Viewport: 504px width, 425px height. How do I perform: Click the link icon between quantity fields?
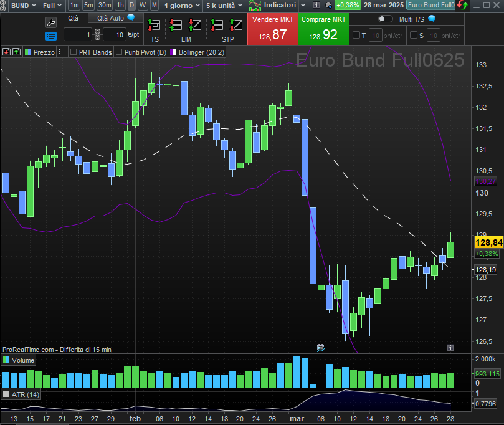(97, 34)
